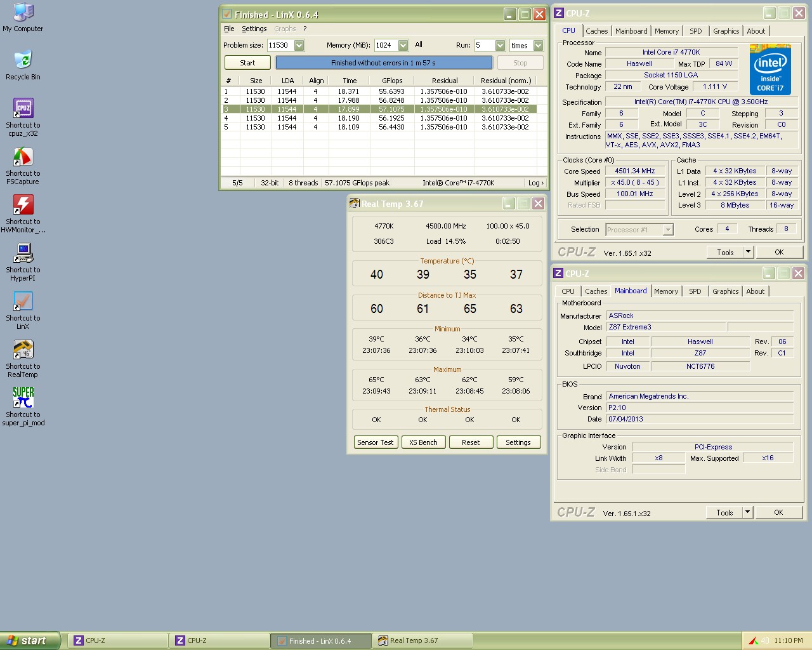Switch to second CPU-Z taskbar button
Image resolution: width=812 pixels, height=650 pixels.
(x=219, y=640)
